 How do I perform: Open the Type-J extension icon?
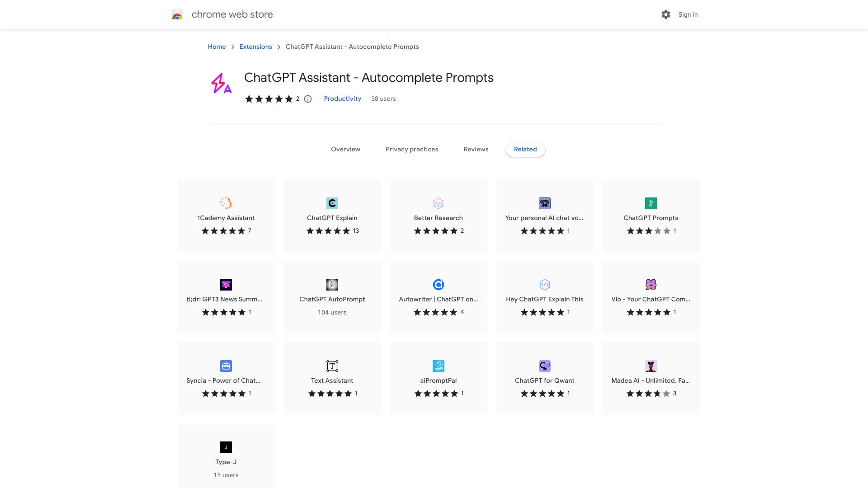(x=226, y=447)
